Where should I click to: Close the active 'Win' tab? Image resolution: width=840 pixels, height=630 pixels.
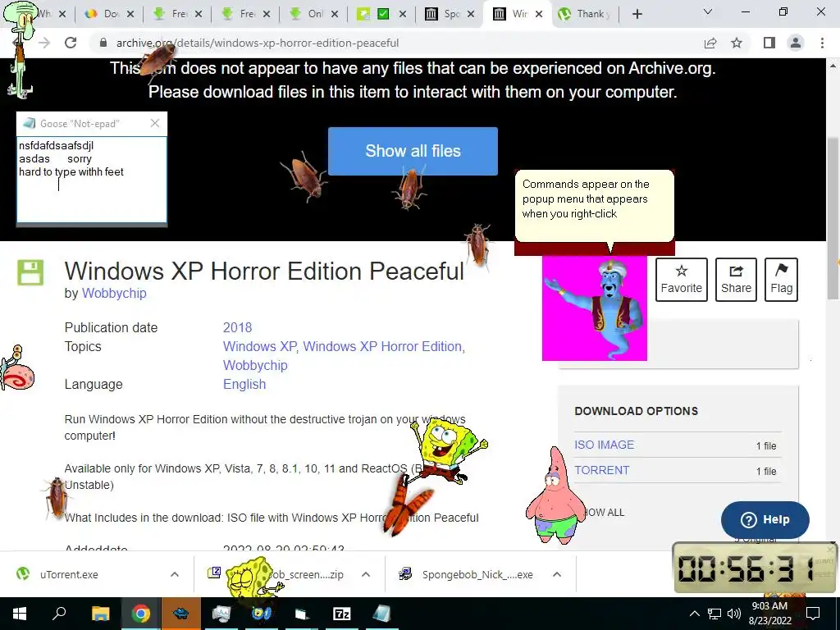(539, 14)
